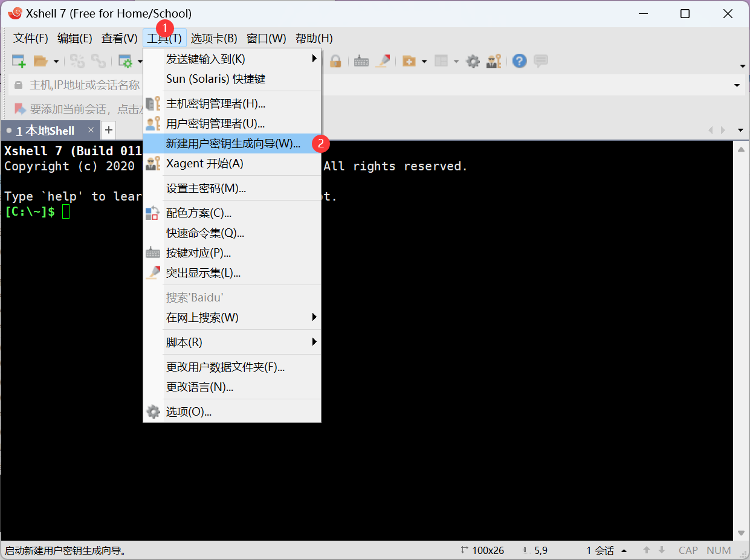750x560 pixels.
Task: Choose 配色方案(C) menu item
Action: point(232,213)
